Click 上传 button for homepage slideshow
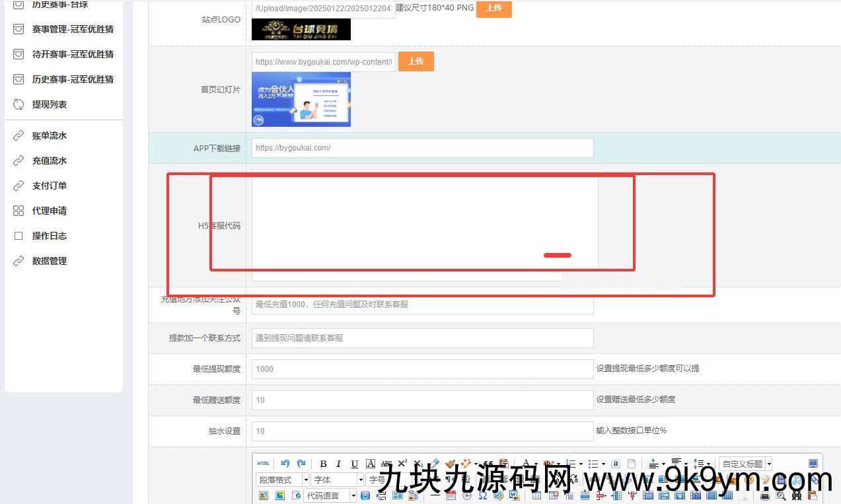Screen dimensions: 841x504 (416, 61)
